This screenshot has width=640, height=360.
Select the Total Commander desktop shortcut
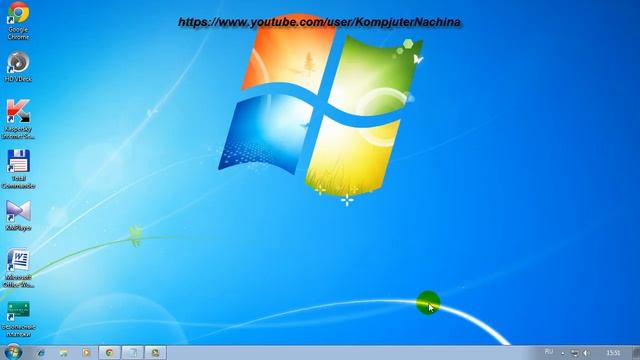pos(18,169)
